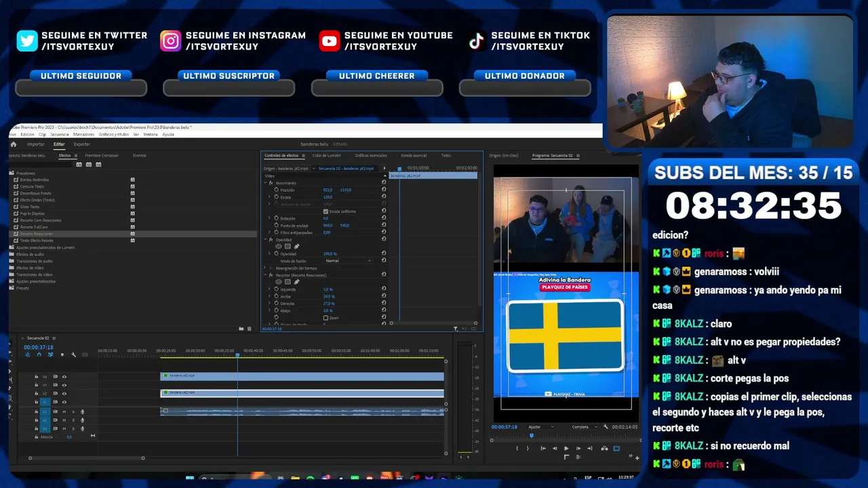Toggle Linked Selection in the timeline
This screenshot has height=488, width=868.
pyautogui.click(x=50, y=354)
